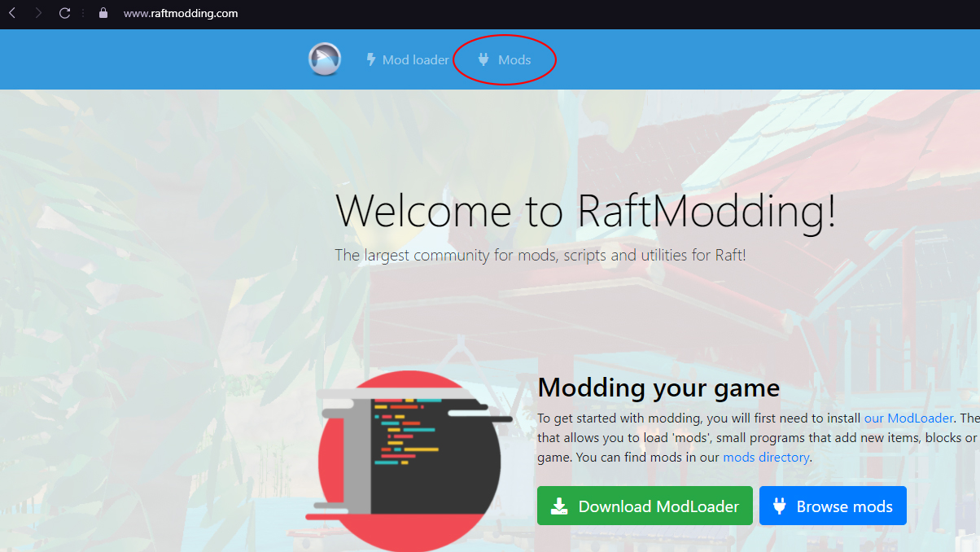The width and height of the screenshot is (980, 552).
Task: Click the red circular code editor illustration
Action: 409,462
